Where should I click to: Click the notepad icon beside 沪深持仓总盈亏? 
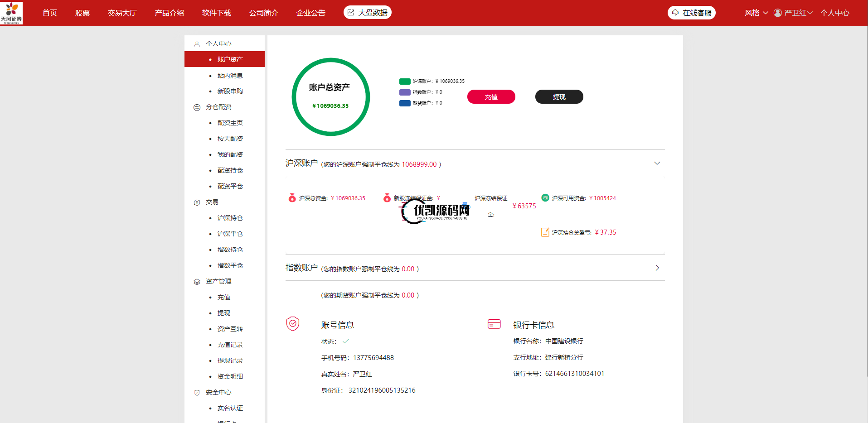(x=545, y=232)
